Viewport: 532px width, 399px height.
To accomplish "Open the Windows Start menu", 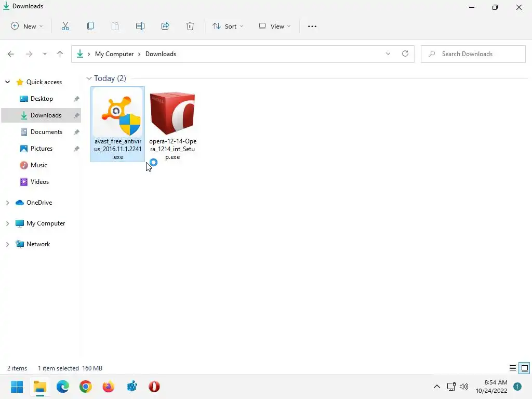I will coord(17,387).
